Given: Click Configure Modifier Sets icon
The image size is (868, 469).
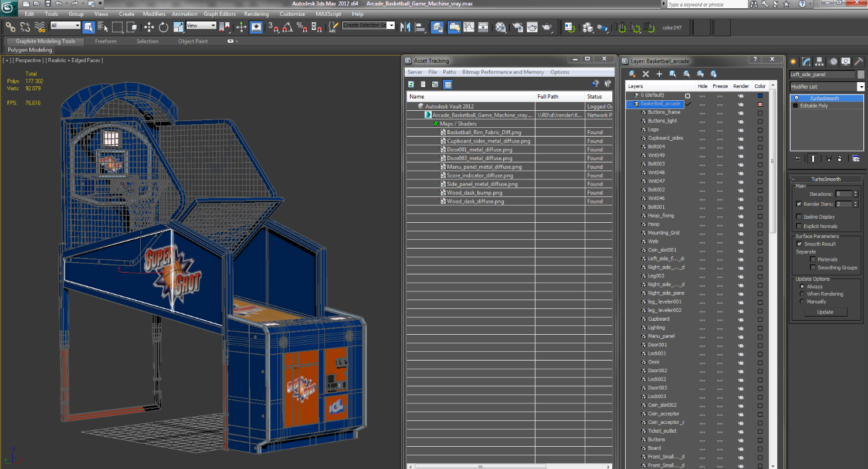Looking at the screenshot, I should [x=856, y=158].
